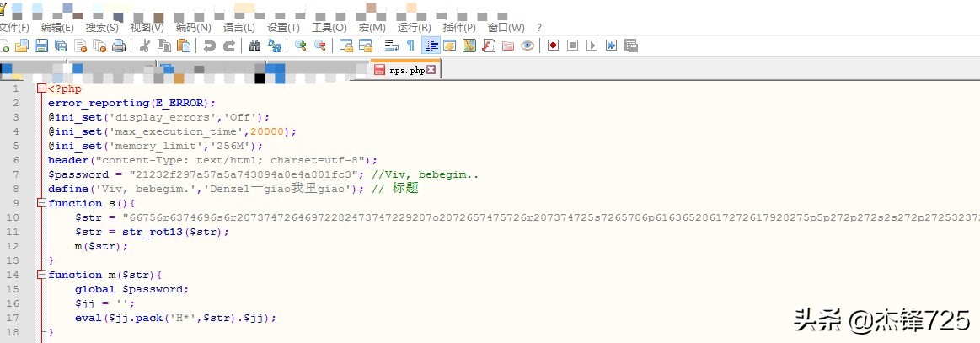This screenshot has height=343, width=980.
Task: Click the $password md5 hash string
Action: 244,175
